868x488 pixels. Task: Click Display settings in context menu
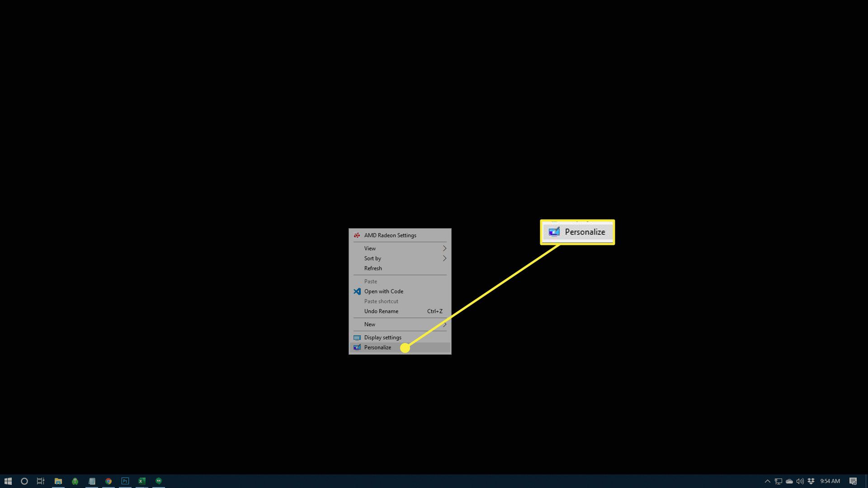click(x=383, y=337)
